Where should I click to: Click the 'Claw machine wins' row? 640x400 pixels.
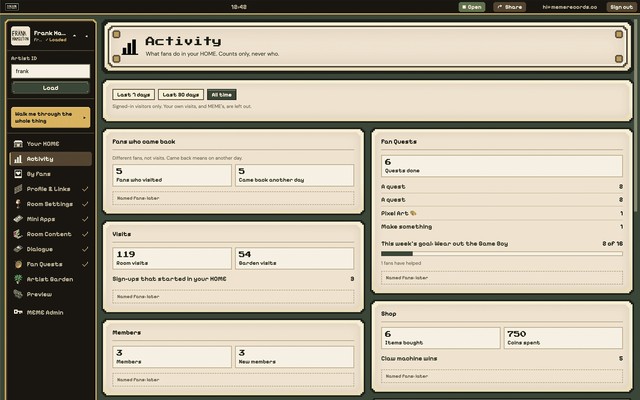[x=502, y=358]
